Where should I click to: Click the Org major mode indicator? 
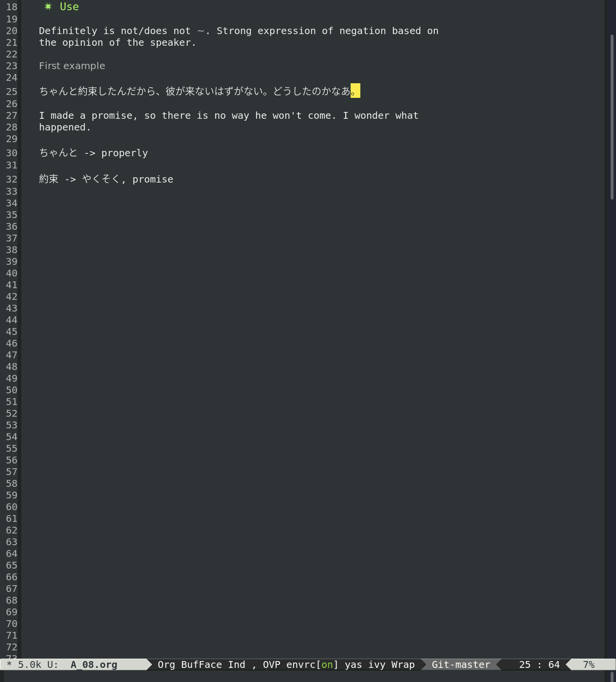point(166,664)
